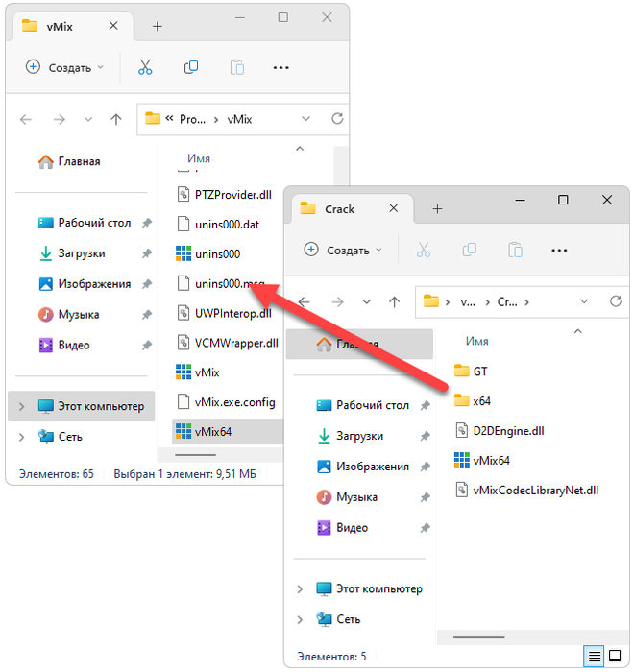Expand Сеть in Crack window
This screenshot has height=672, width=634.
tap(300, 620)
